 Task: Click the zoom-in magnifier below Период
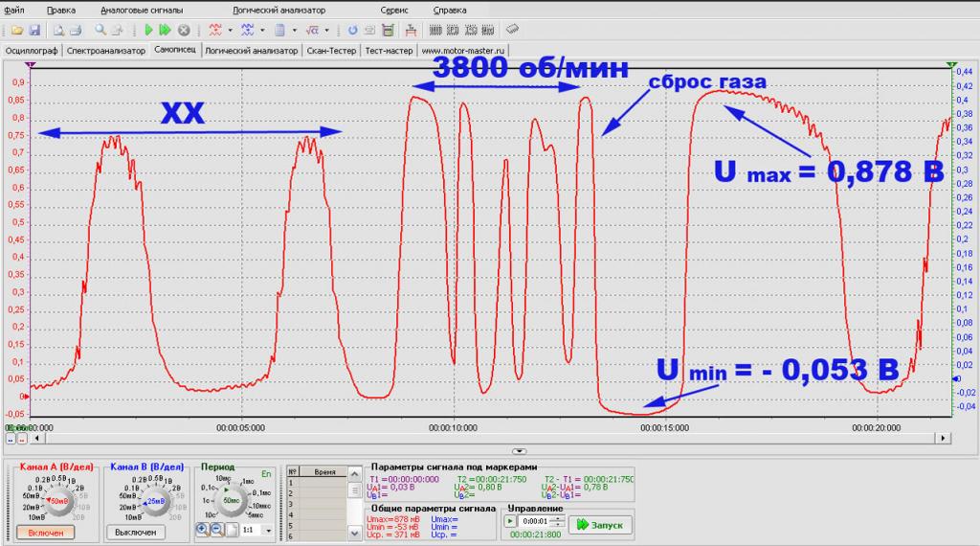(202, 529)
